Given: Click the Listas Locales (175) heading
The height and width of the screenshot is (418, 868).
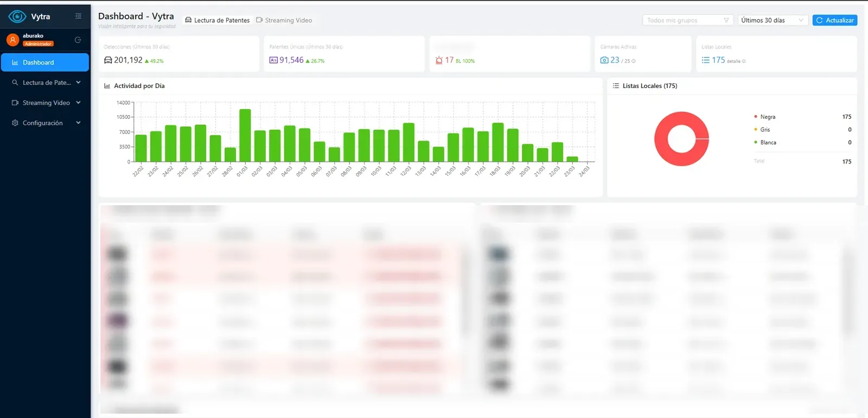Looking at the screenshot, I should click(650, 86).
